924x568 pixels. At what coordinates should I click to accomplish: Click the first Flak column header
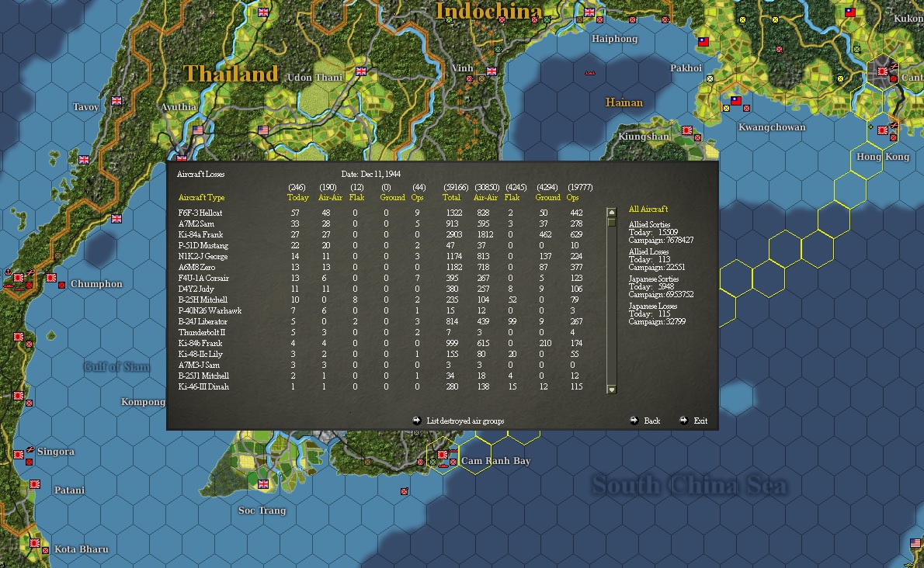click(356, 198)
